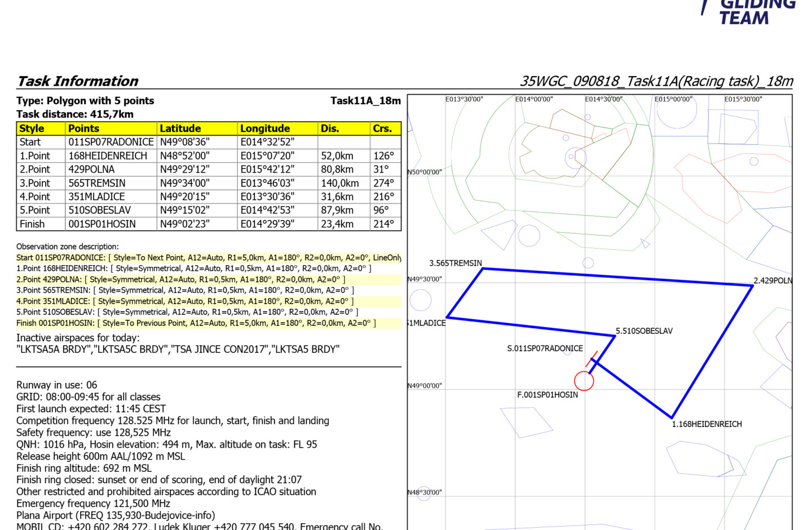Select the 2.429POLNA turnpoint label on the map
812x530 pixels.
click(x=773, y=280)
